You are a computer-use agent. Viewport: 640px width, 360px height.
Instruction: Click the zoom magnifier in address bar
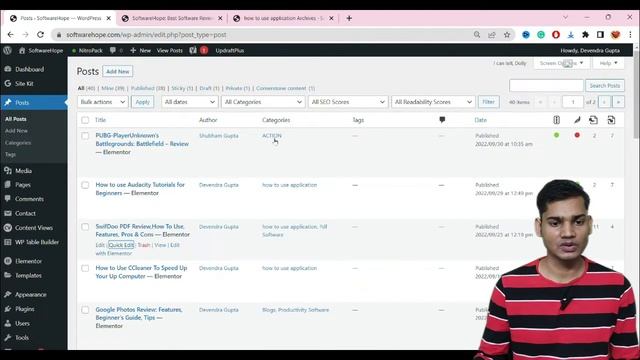coord(477,35)
